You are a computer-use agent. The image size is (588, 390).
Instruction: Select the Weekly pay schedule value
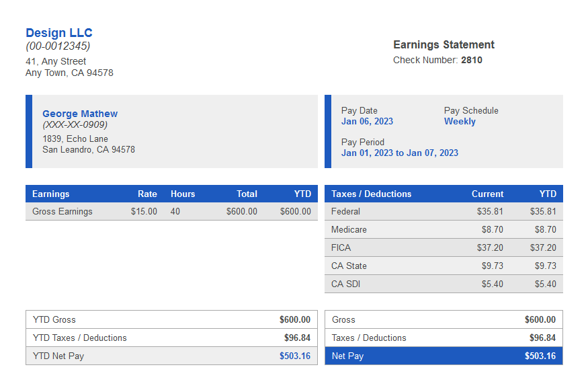(459, 121)
